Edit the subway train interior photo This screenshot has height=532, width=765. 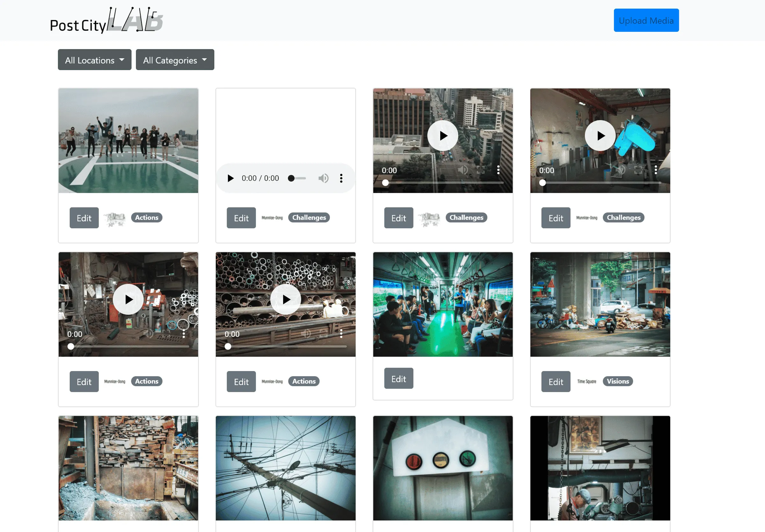(398, 378)
